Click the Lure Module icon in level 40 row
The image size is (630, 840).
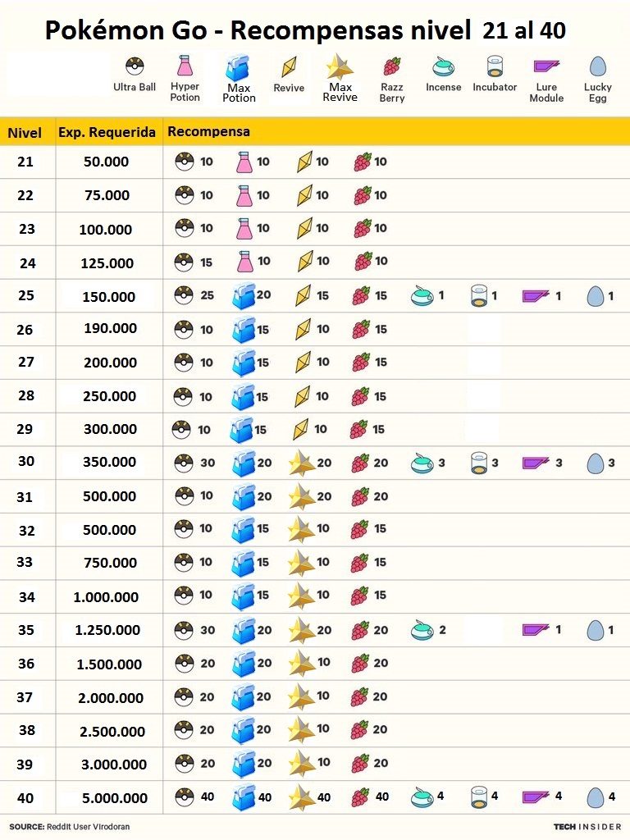[536, 797]
